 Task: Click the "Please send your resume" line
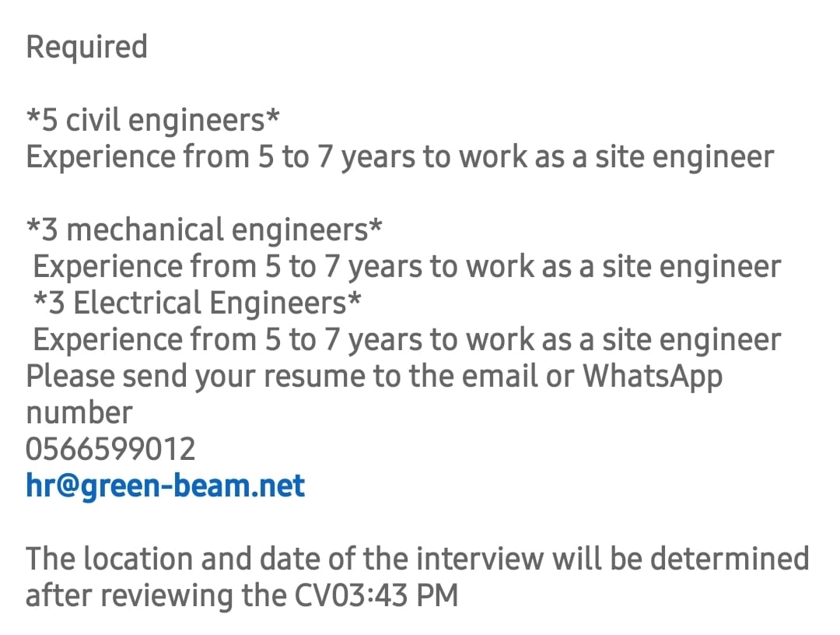374,376
